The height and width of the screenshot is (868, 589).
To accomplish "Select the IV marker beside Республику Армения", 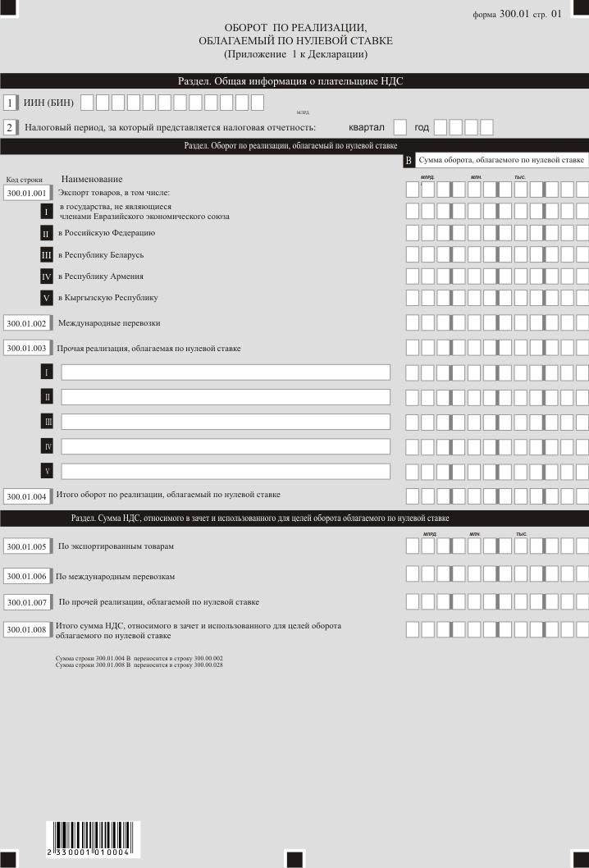I will click(x=48, y=276).
